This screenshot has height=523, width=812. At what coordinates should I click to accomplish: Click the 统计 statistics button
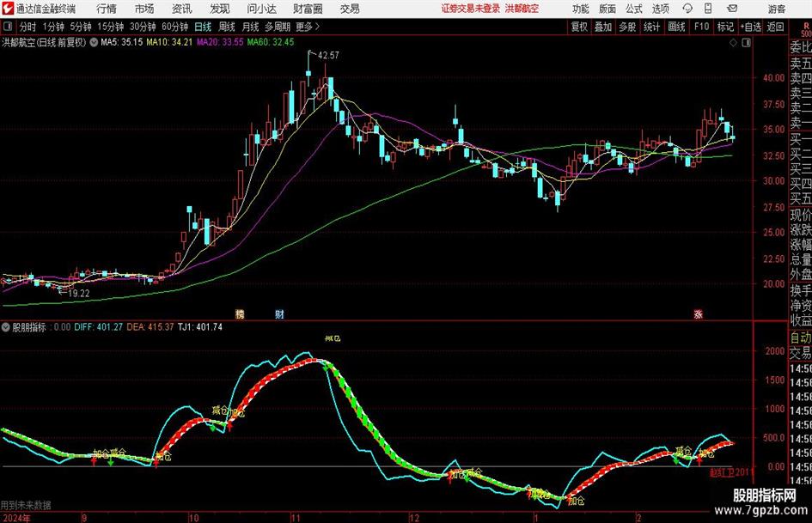point(651,27)
